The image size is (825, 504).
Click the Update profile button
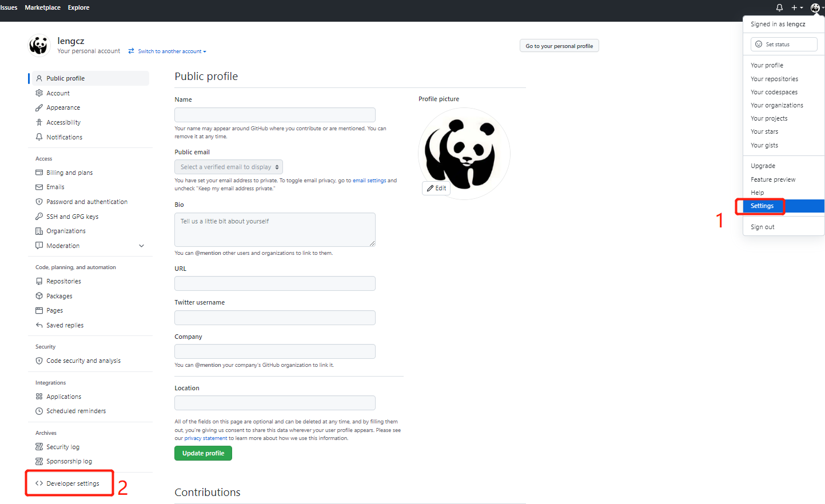click(203, 453)
